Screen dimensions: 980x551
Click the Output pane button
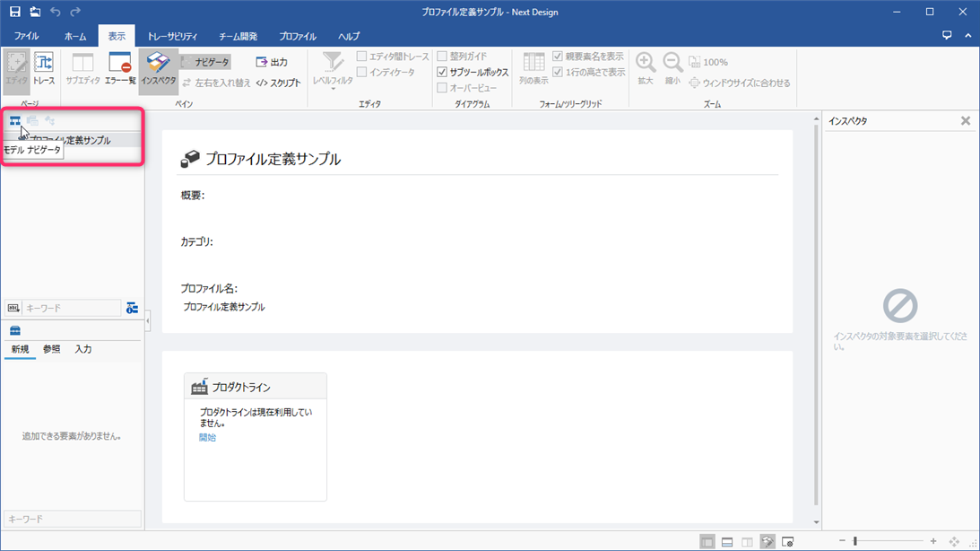coord(272,62)
